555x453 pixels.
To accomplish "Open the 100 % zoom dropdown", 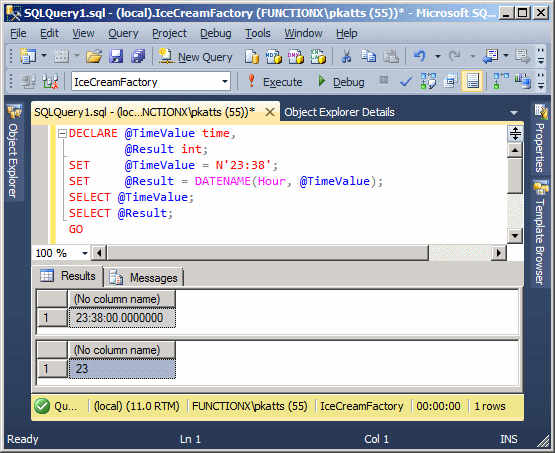I will click(85, 253).
